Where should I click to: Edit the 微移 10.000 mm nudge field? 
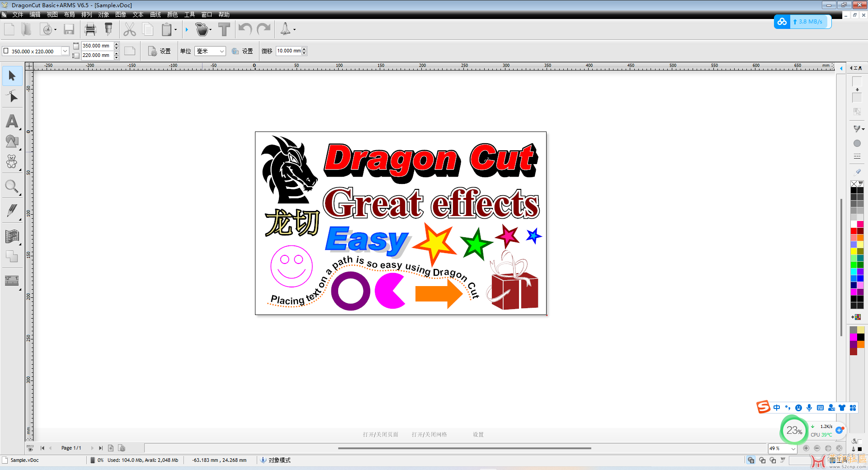[289, 51]
